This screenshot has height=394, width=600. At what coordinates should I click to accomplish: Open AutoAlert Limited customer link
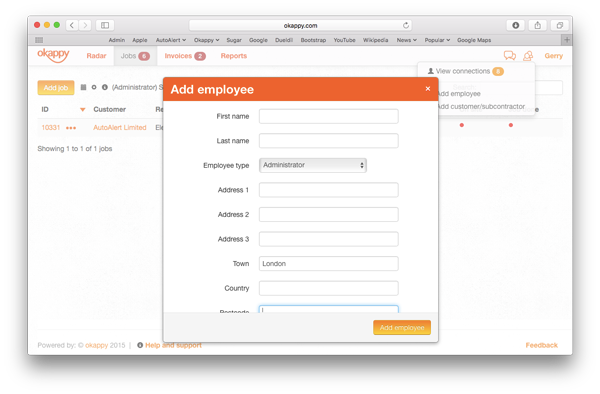[x=120, y=128]
